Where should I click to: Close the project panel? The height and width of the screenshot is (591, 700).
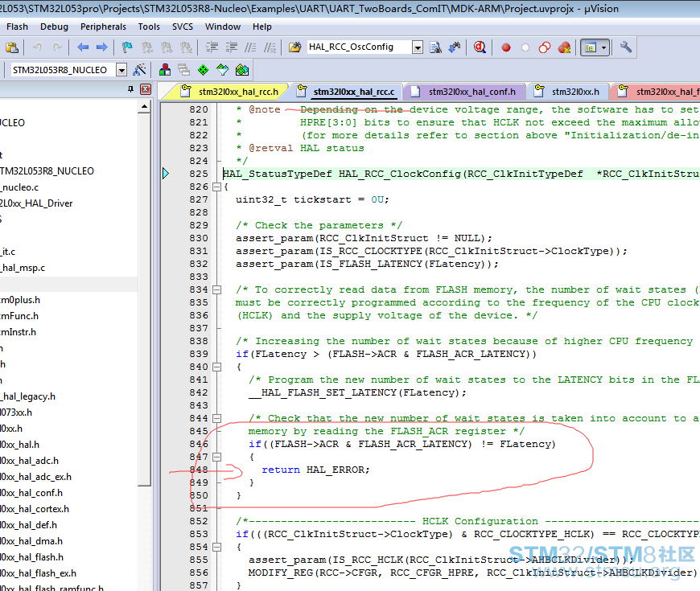(x=146, y=89)
